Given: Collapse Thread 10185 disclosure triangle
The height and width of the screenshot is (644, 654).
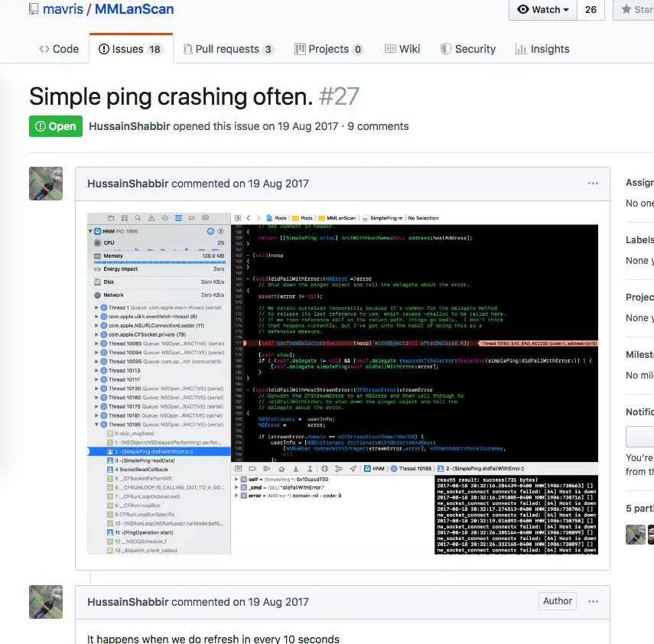Looking at the screenshot, I should [96, 424].
